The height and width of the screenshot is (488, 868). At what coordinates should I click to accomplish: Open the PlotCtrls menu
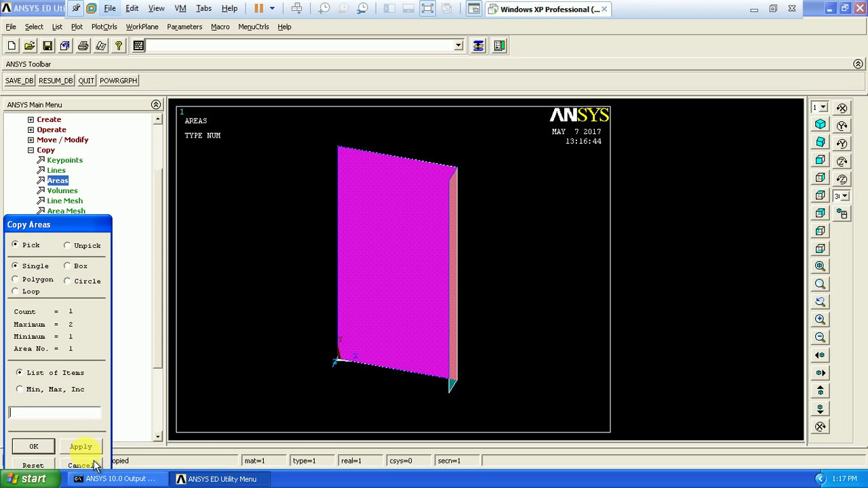[104, 26]
